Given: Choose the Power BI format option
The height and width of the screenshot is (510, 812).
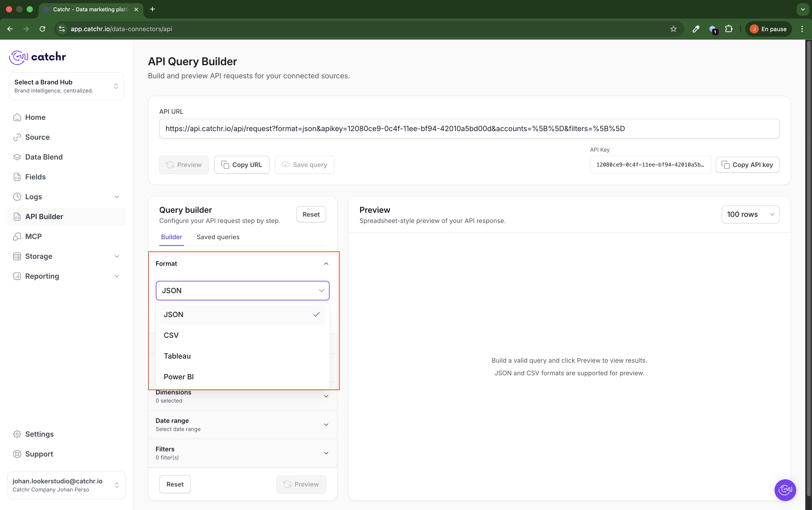Looking at the screenshot, I should click(x=179, y=377).
